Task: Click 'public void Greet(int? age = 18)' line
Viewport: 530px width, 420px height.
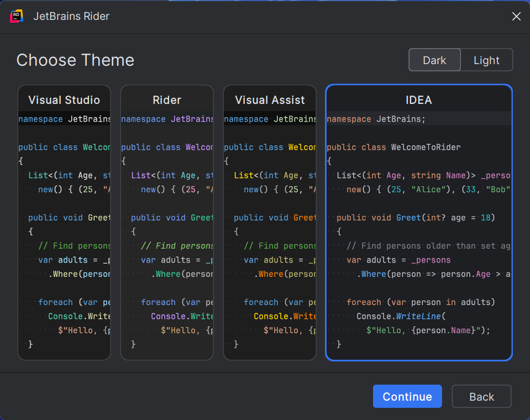Action: coord(416,218)
